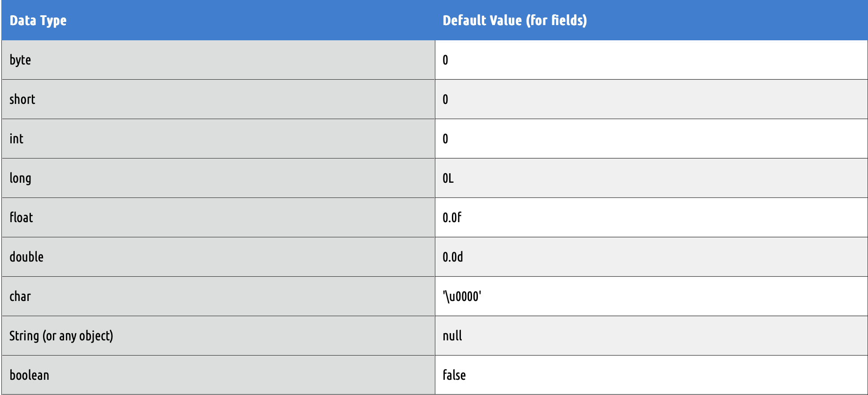Select the boolean data type cell

point(218,375)
